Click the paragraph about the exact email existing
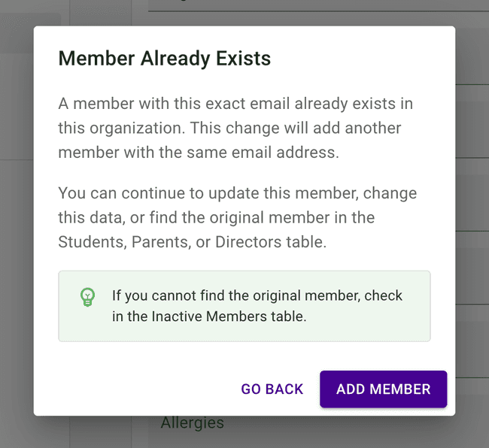The height and width of the screenshot is (448, 489). pyautogui.click(x=235, y=128)
